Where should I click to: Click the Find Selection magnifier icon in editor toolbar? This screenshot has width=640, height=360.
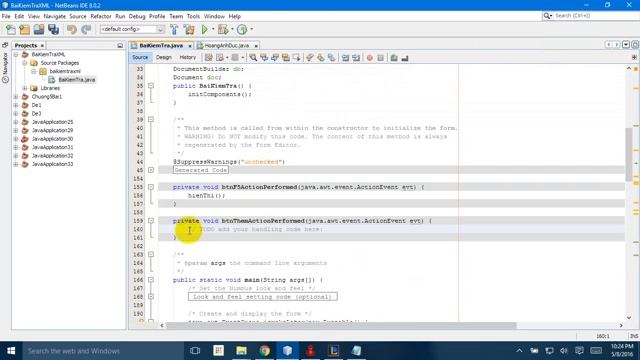pyautogui.click(x=253, y=58)
